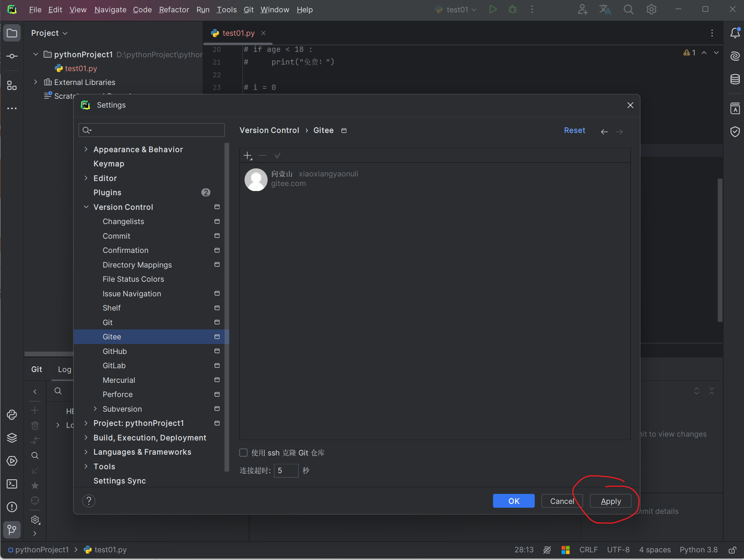Open the Terminal tool window
This screenshot has width=744, height=560.
(x=12, y=484)
